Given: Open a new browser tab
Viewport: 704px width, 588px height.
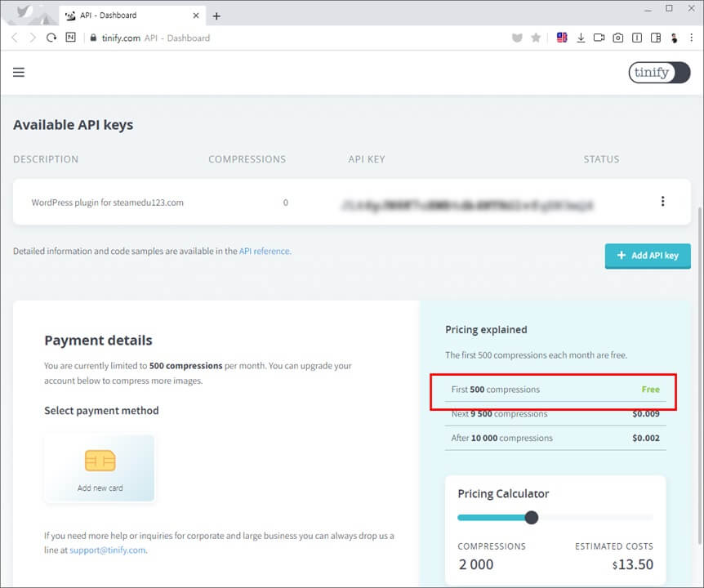Looking at the screenshot, I should coord(216,16).
